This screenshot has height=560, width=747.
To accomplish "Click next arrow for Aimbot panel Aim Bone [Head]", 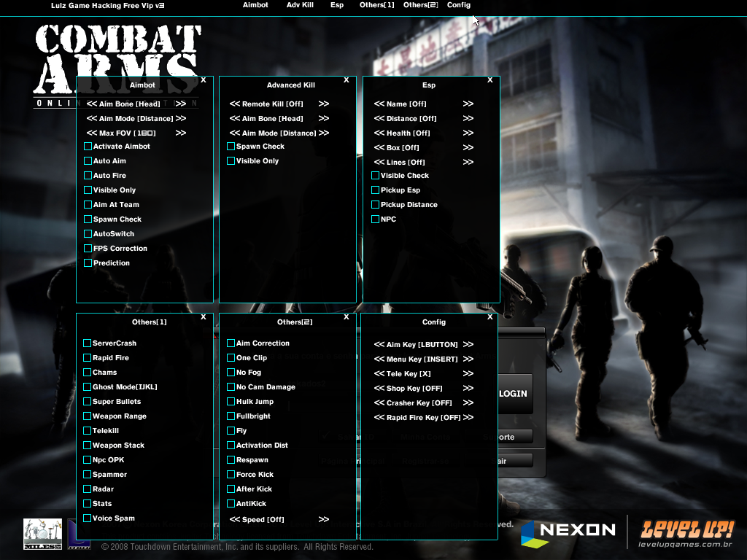I will (181, 104).
